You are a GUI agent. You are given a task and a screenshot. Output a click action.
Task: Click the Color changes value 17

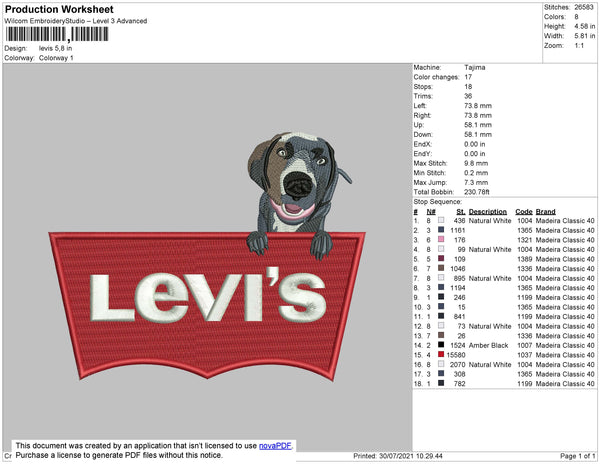pos(468,77)
